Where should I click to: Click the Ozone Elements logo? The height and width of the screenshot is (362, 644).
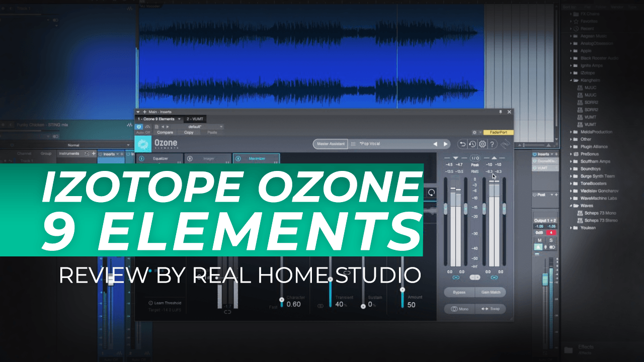143,144
